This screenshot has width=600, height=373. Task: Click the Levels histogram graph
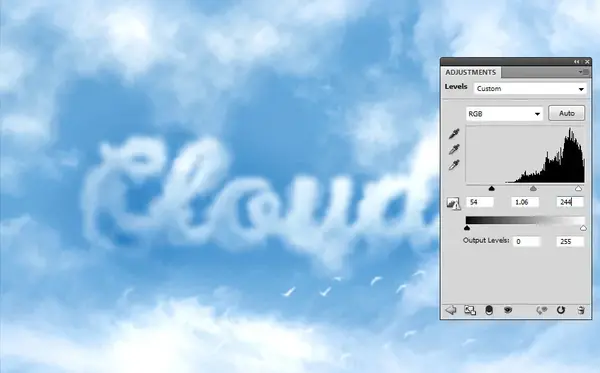point(525,154)
